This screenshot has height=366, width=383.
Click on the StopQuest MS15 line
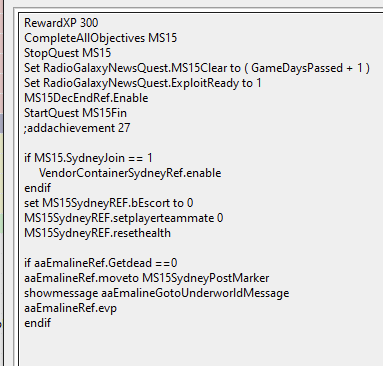click(68, 53)
